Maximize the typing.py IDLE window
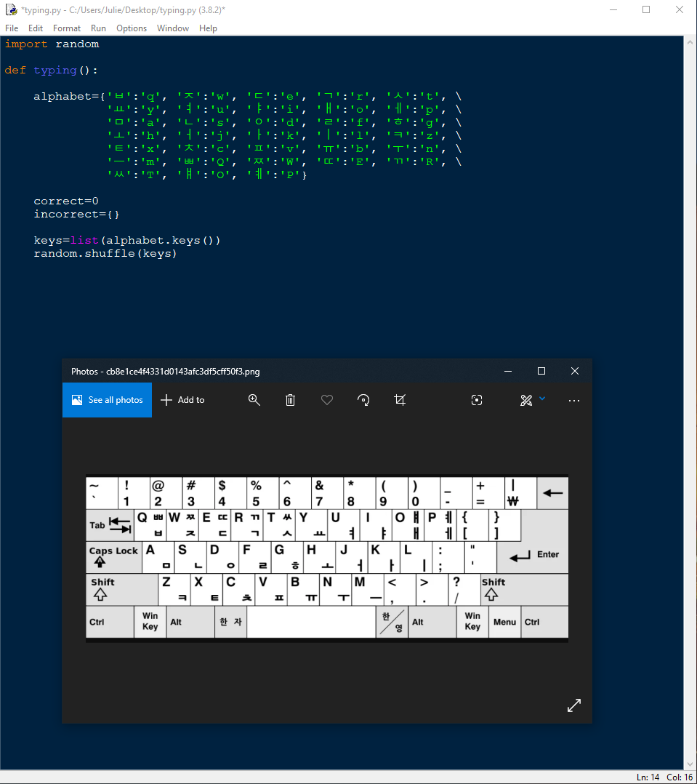Viewport: 697px width, 784px height. coord(646,9)
